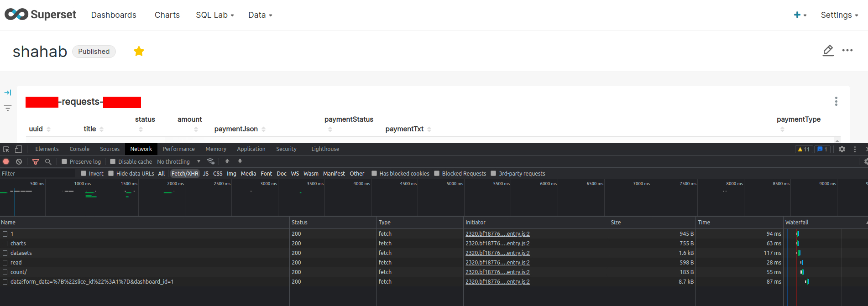
Task: Filter requests by JS
Action: coord(206,173)
